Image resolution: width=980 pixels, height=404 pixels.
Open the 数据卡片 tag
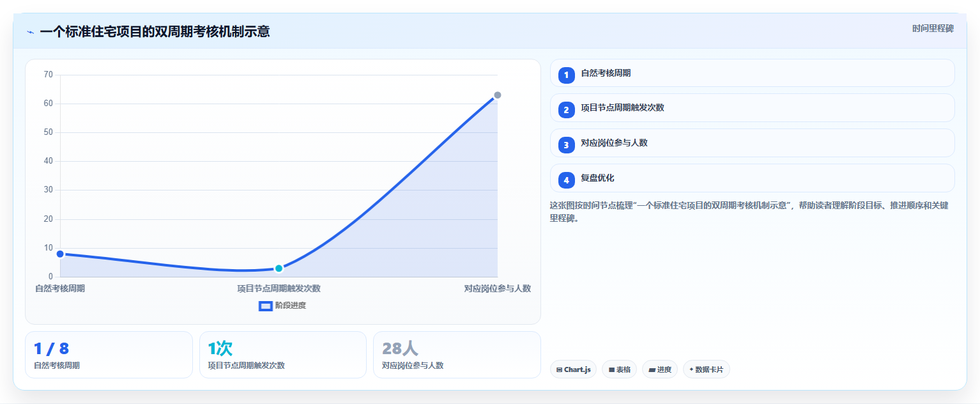pyautogui.click(x=706, y=369)
